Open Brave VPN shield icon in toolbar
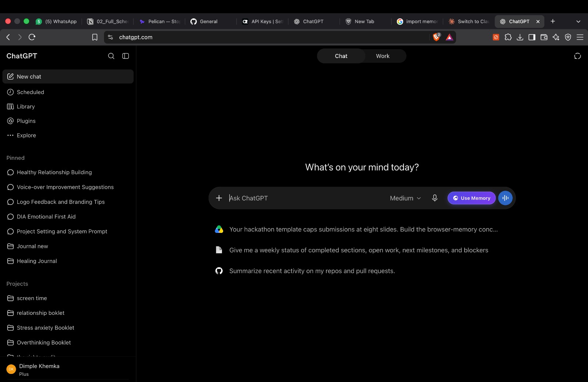 568,37
